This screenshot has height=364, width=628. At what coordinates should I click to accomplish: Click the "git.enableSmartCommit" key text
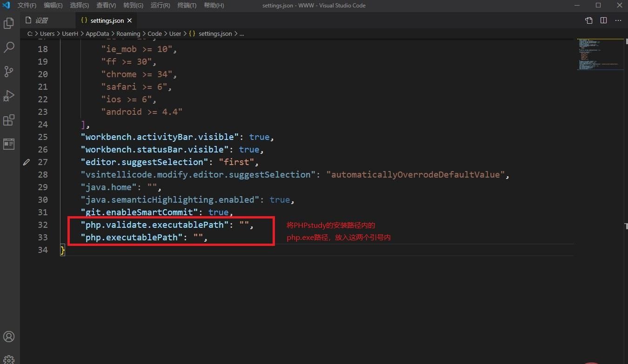pos(140,212)
